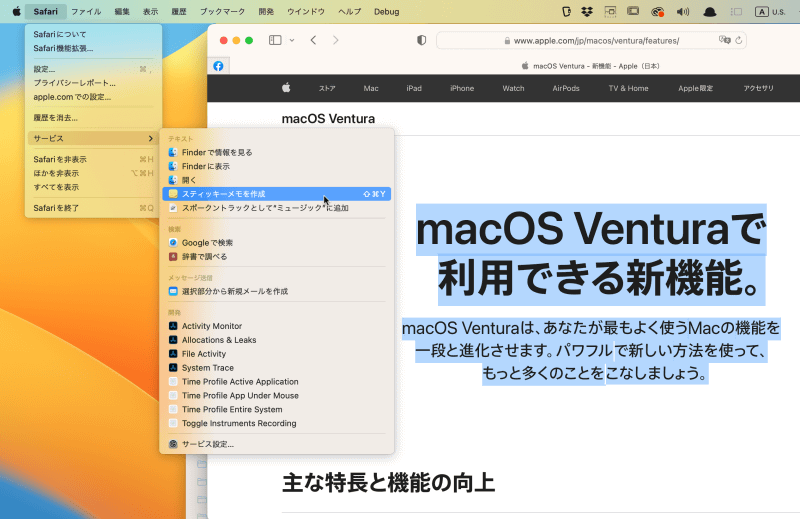The width and height of the screenshot is (800, 519).
Task: Open プライバシーレポート... menu item
Action: [93, 83]
